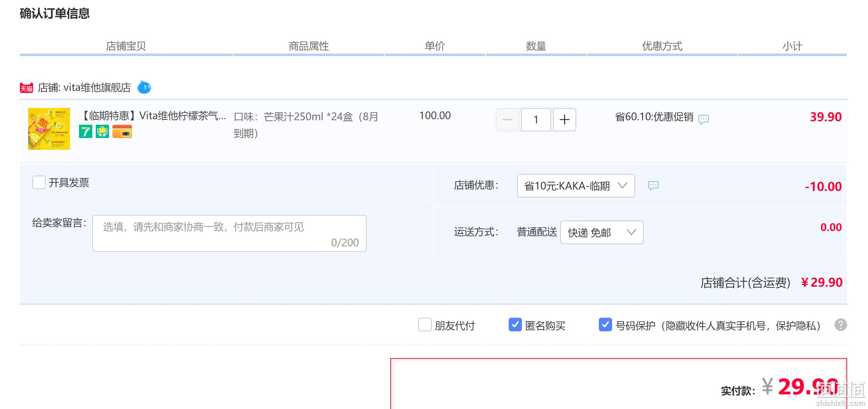Expand the 省10元:KAKA-临期 store discount dropdown
The width and height of the screenshot is (868, 409).
point(576,186)
